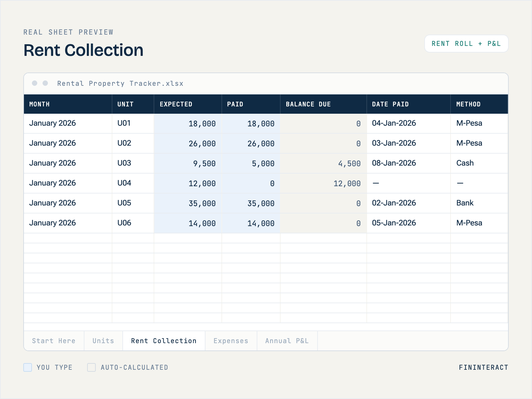Select the Bank method cell
532x399 pixels.
coord(479,203)
